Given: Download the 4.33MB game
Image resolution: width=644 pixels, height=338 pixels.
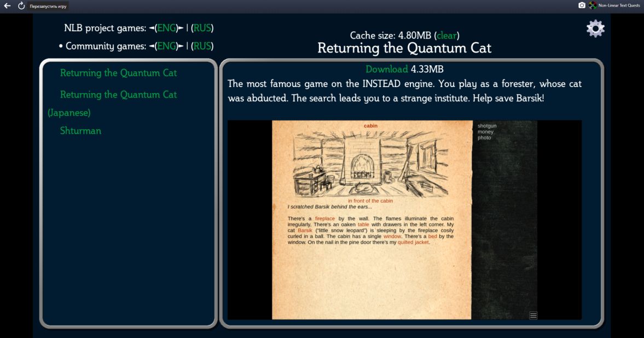Looking at the screenshot, I should tap(386, 69).
